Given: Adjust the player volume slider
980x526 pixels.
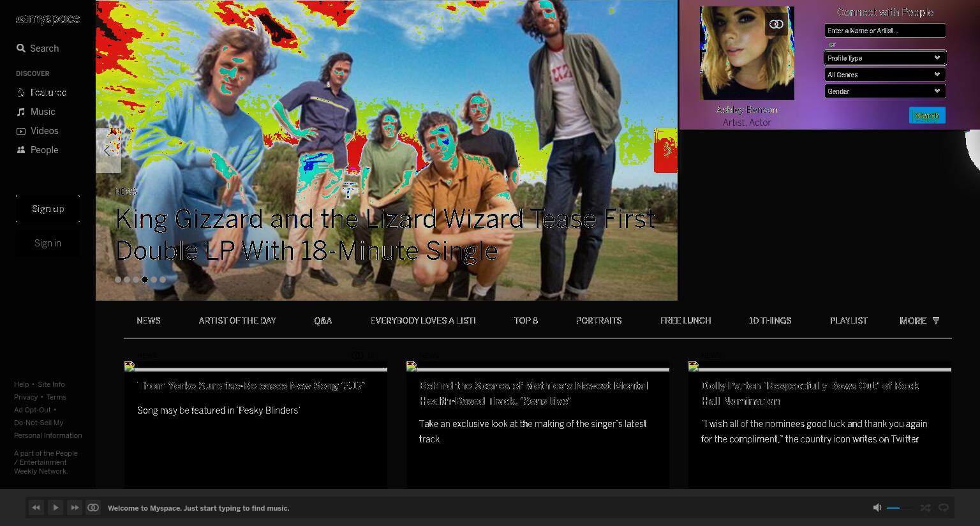Looking at the screenshot, I should point(900,508).
